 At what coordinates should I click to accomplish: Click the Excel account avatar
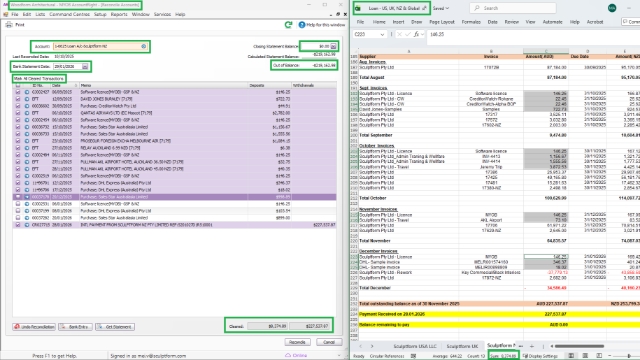[x=612, y=8]
